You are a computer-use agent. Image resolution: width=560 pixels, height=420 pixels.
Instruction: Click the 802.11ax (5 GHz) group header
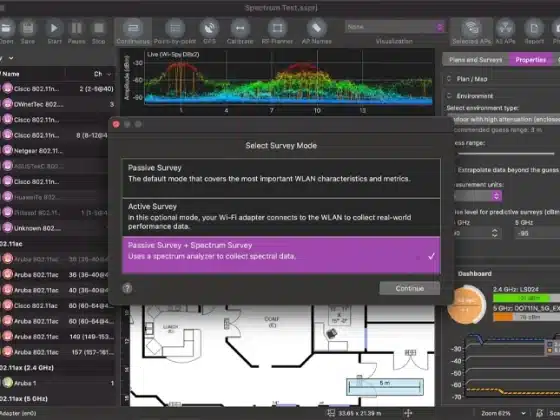(x=24, y=399)
